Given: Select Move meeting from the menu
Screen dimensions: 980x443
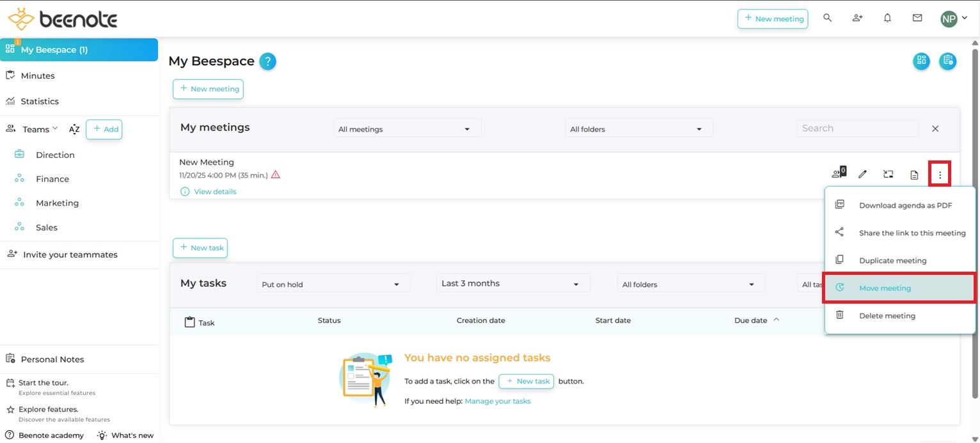Looking at the screenshot, I should coord(885,288).
